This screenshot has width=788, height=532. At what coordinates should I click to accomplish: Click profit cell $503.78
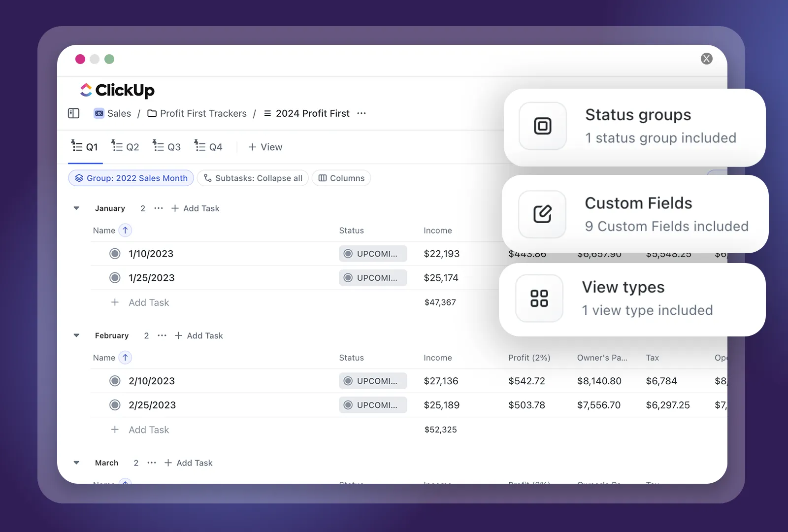pyautogui.click(x=526, y=405)
